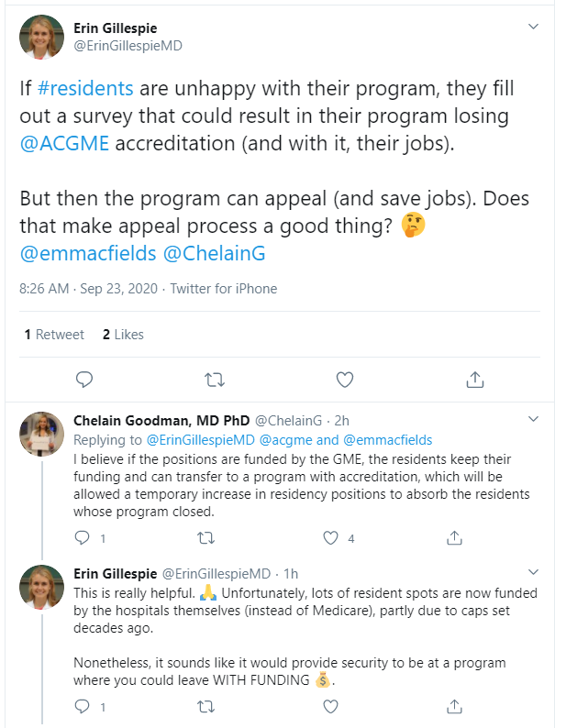Image resolution: width=566 pixels, height=728 pixels.
Task: View the 1 Retweet list
Action: click(54, 335)
